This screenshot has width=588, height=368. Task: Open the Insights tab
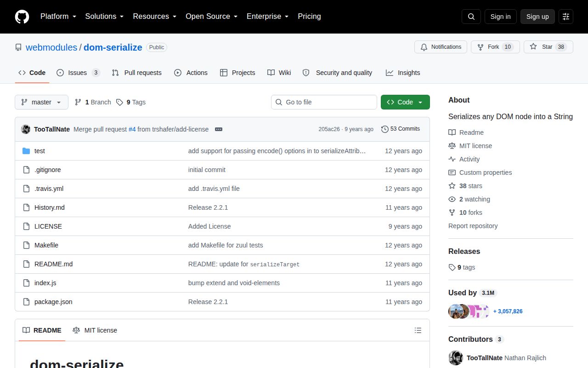pyautogui.click(x=403, y=73)
